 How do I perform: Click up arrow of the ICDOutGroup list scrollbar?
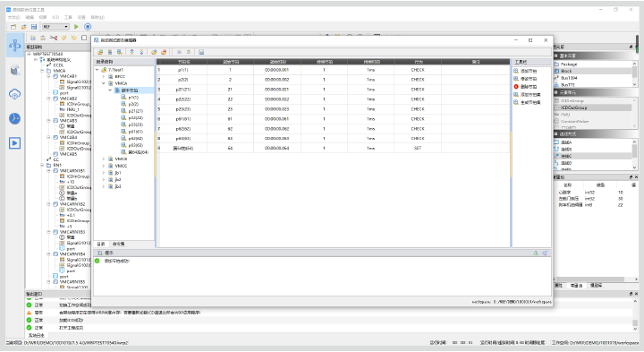click(634, 100)
